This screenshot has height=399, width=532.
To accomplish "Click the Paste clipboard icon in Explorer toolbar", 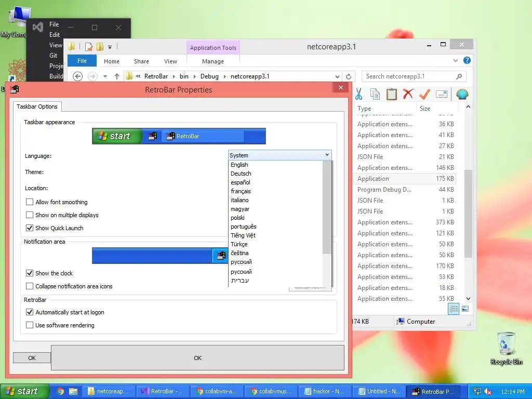I will tap(392, 94).
